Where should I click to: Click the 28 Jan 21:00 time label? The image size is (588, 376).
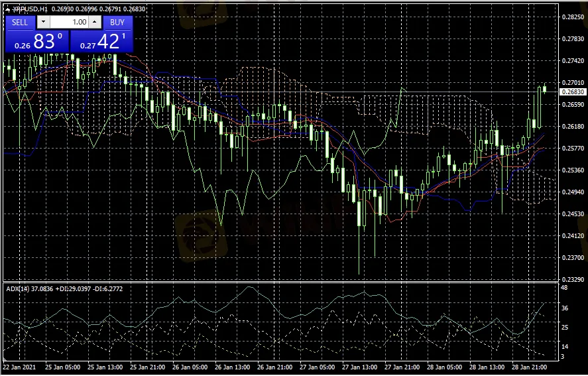[x=528, y=367]
